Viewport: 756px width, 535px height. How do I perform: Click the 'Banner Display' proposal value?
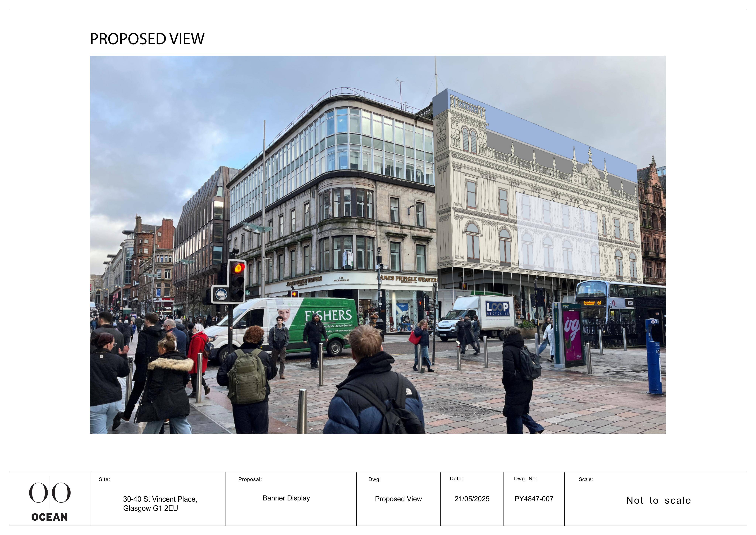tap(286, 498)
